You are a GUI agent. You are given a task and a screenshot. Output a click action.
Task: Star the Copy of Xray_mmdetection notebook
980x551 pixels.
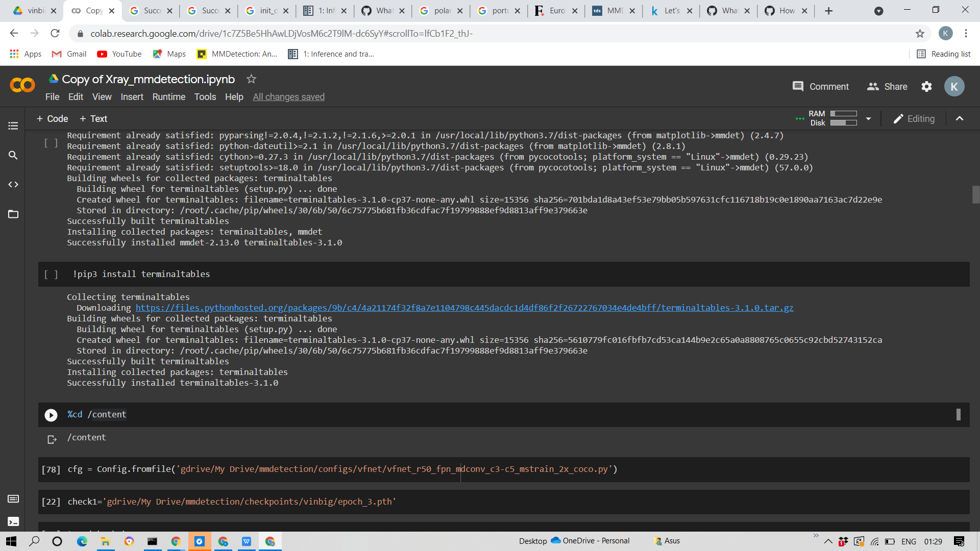coord(251,79)
